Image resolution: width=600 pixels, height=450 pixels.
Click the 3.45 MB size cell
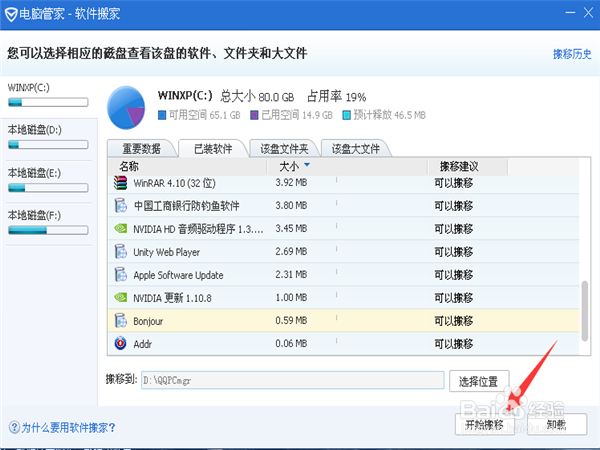click(291, 228)
